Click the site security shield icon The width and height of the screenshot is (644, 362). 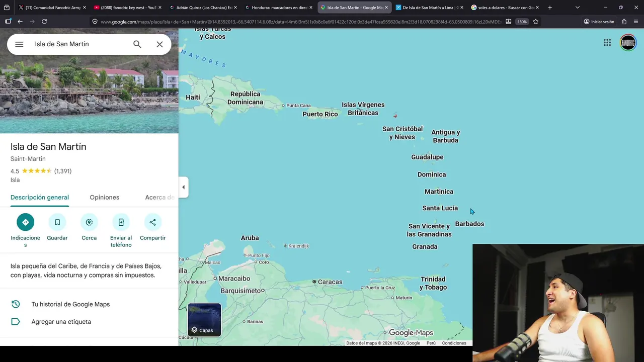point(95,22)
